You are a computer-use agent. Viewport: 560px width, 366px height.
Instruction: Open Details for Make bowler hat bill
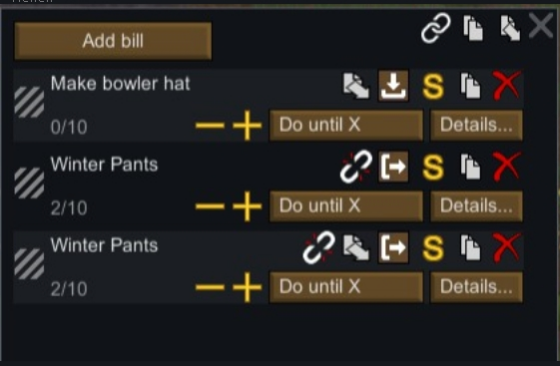[476, 125]
